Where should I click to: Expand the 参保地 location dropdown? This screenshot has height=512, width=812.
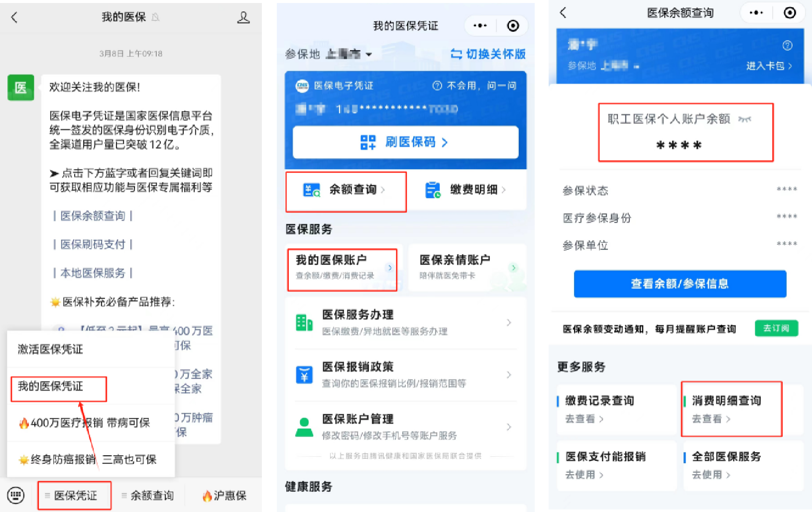click(369, 54)
